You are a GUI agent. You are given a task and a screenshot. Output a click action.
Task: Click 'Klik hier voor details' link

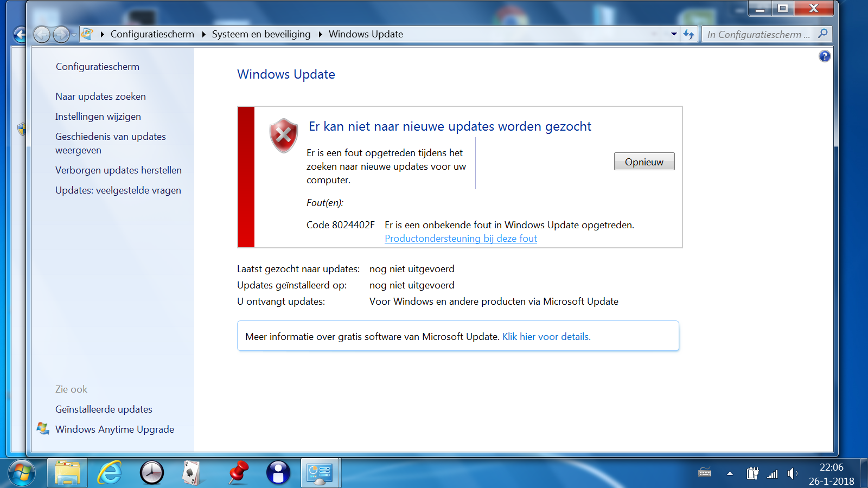pyautogui.click(x=546, y=337)
